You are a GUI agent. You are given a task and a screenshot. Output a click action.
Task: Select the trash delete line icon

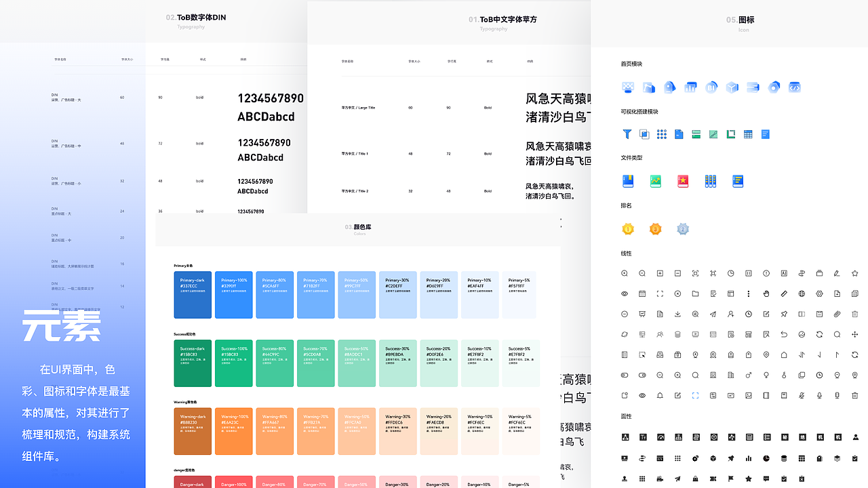[x=855, y=314]
